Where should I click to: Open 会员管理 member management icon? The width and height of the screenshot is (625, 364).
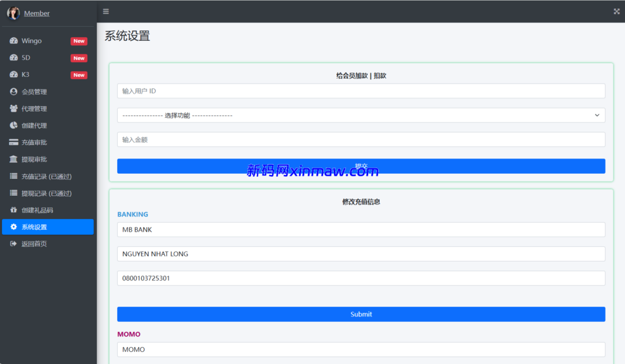13,91
